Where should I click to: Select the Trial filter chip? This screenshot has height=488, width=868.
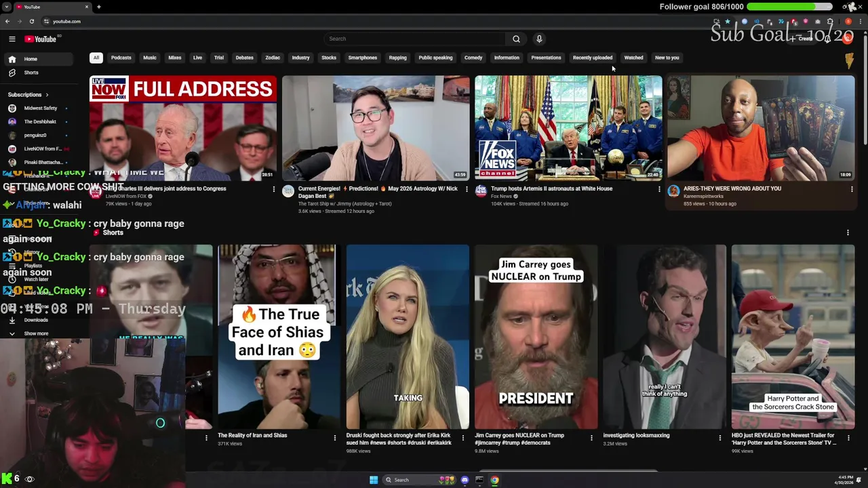219,58
